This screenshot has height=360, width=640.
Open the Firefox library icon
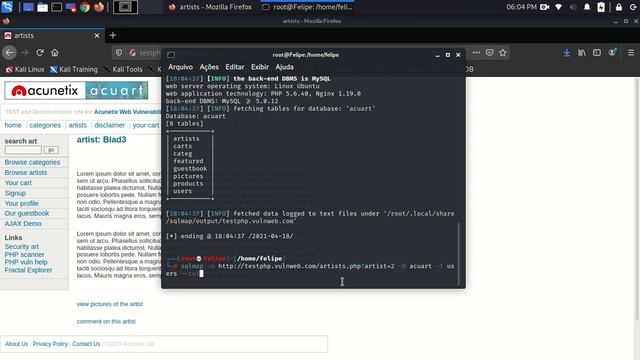click(x=582, y=53)
